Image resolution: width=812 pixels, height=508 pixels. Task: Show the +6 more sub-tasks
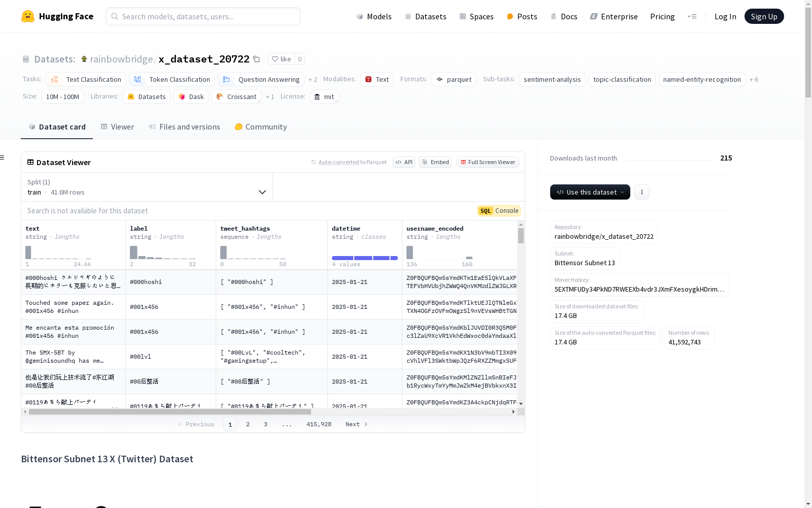click(754, 79)
